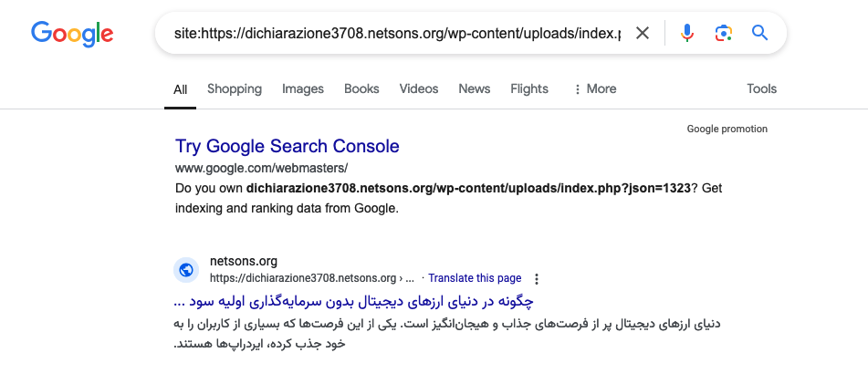Click the netsons.org globe favicon
This screenshot has height=384, width=868.
click(186, 269)
